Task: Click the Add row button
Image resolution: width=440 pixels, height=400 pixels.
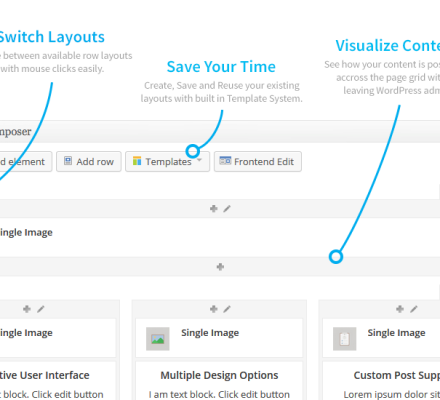Action: click(x=89, y=162)
